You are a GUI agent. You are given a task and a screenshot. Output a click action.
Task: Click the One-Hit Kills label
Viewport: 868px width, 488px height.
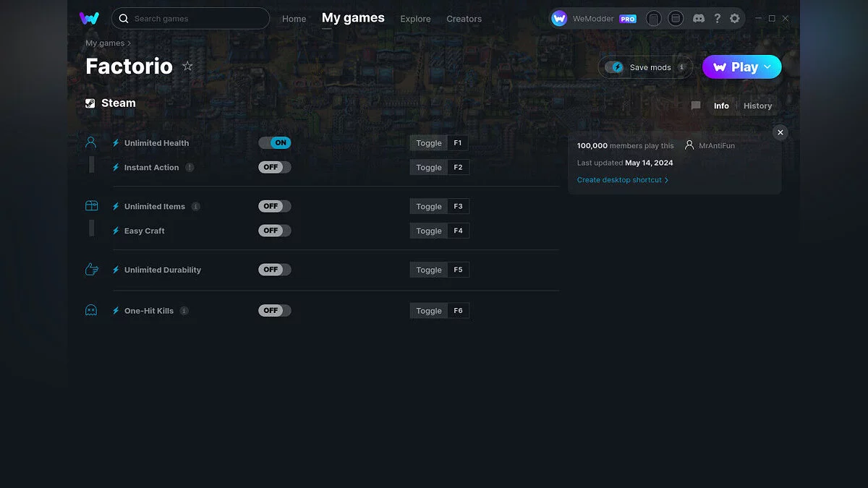pyautogui.click(x=149, y=311)
